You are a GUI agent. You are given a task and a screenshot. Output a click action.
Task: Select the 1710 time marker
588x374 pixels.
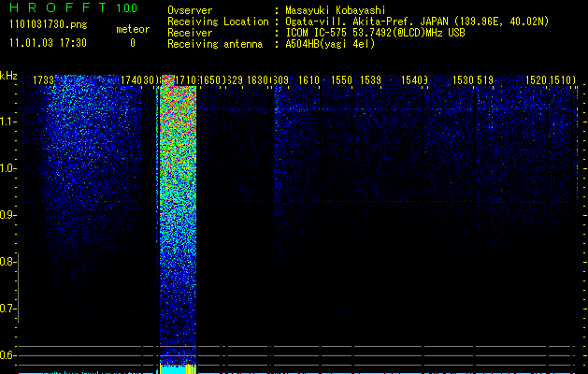coord(186,80)
